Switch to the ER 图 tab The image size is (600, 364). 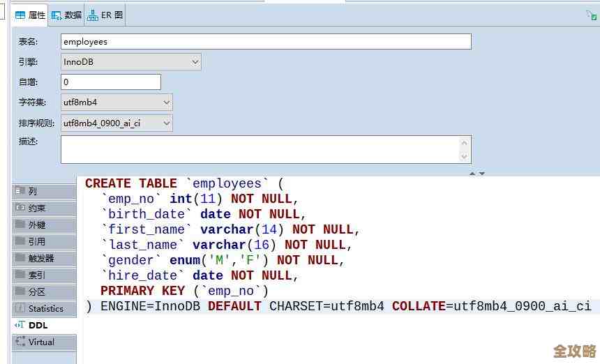(105, 15)
